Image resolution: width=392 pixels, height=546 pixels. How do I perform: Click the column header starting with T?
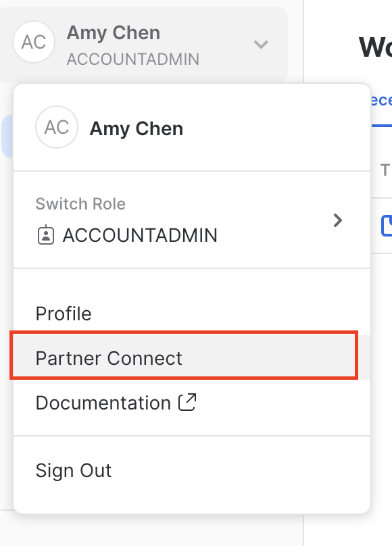(387, 170)
